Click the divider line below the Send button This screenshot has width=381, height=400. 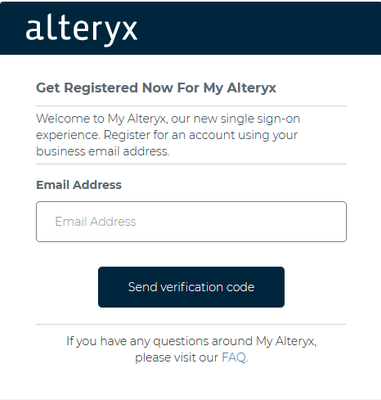point(191,324)
